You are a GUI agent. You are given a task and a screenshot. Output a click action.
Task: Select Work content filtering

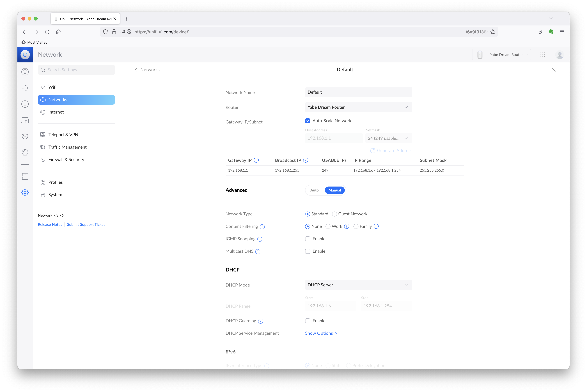pos(328,226)
